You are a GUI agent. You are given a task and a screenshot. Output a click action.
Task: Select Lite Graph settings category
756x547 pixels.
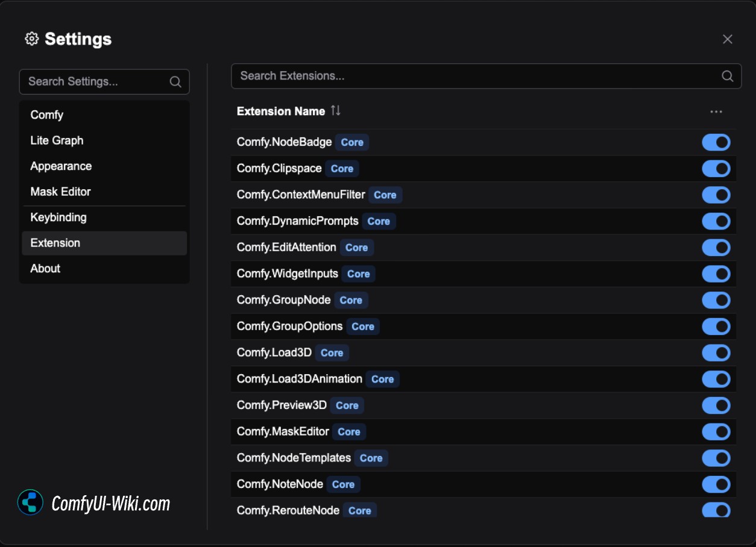coord(104,140)
